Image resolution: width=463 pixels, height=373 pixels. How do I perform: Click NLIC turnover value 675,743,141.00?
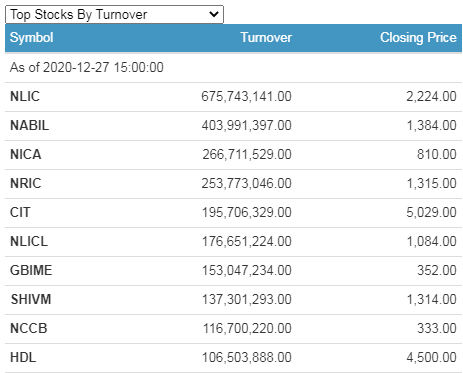246,97
